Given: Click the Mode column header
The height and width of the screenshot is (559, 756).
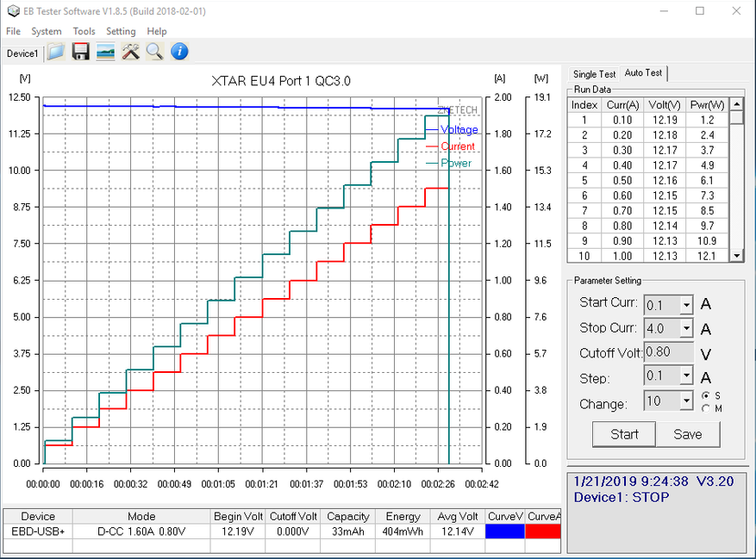Looking at the screenshot, I should tap(141, 517).
